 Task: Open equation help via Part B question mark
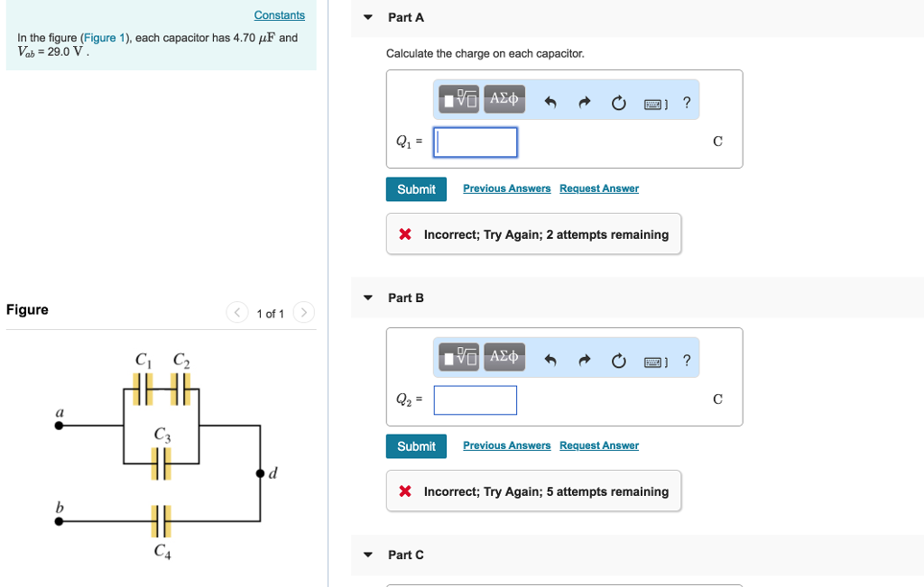[687, 360]
